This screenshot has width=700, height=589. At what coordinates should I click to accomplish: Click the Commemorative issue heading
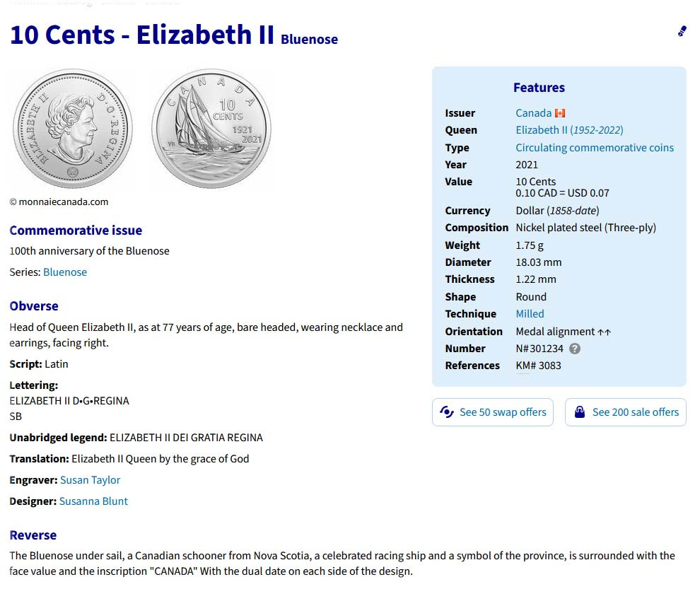pyautogui.click(x=76, y=231)
